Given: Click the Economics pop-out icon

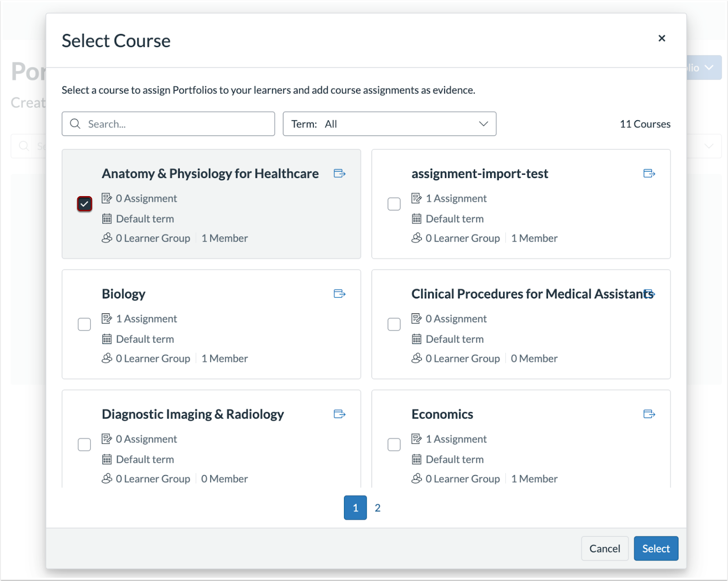Looking at the screenshot, I should coord(649,414).
